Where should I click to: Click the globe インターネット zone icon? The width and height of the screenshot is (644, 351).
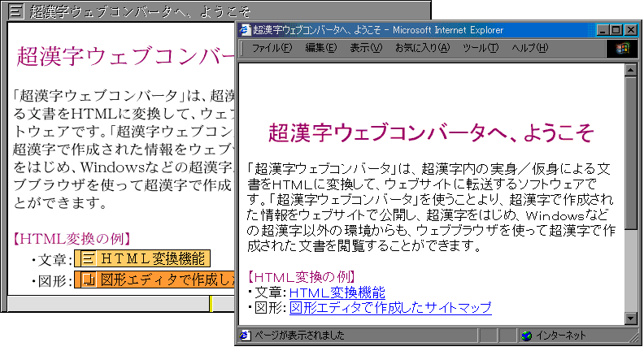tap(526, 335)
